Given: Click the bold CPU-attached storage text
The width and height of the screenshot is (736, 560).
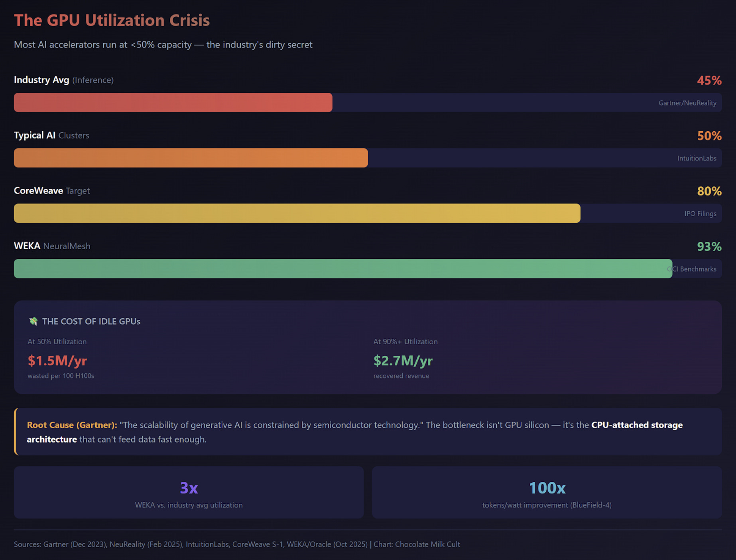Looking at the screenshot, I should coord(637,425).
